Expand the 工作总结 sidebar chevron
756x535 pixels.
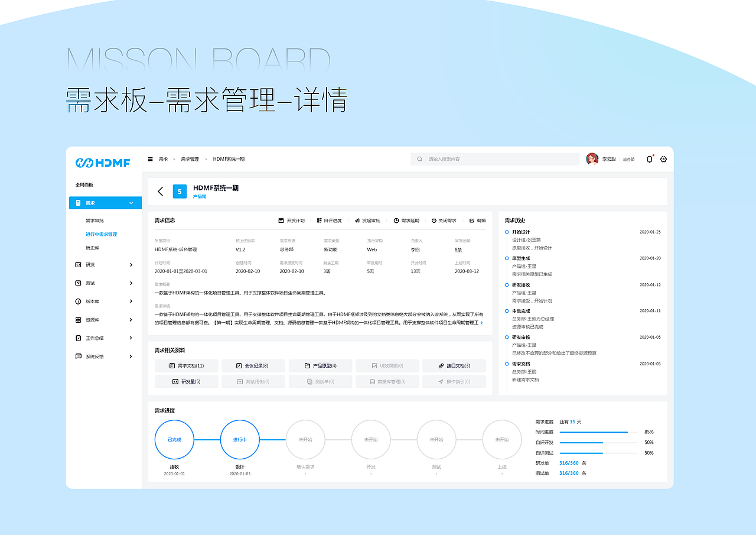[131, 338]
